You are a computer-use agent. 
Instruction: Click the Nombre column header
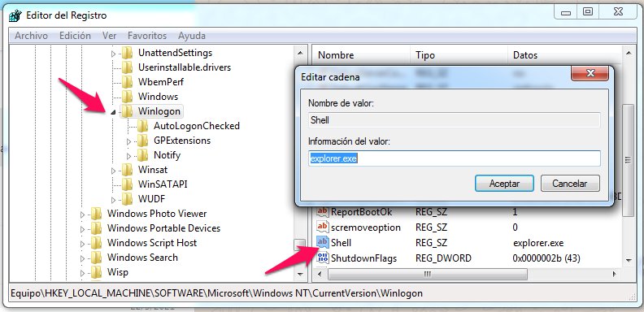click(x=361, y=55)
